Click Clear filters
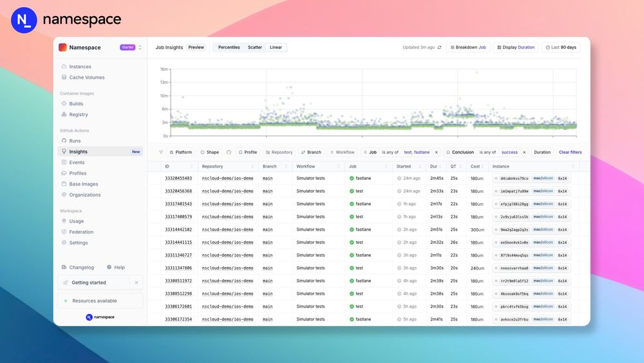 [x=570, y=152]
